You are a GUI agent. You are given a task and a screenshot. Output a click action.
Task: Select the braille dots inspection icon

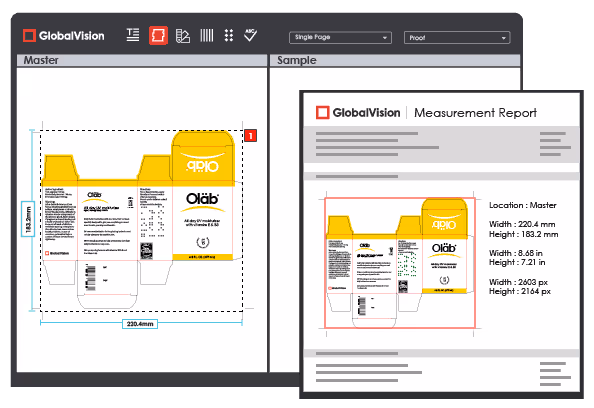[x=229, y=36]
